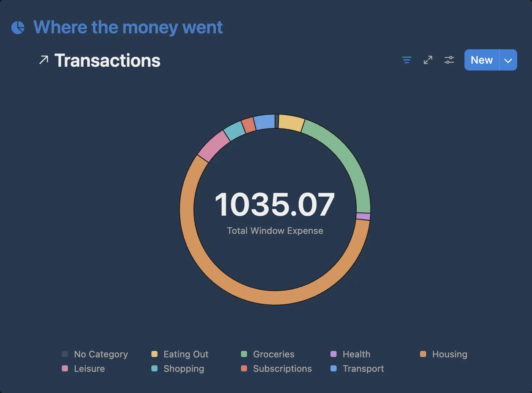
Task: Select the 'Health' legend label
Action: click(x=356, y=354)
